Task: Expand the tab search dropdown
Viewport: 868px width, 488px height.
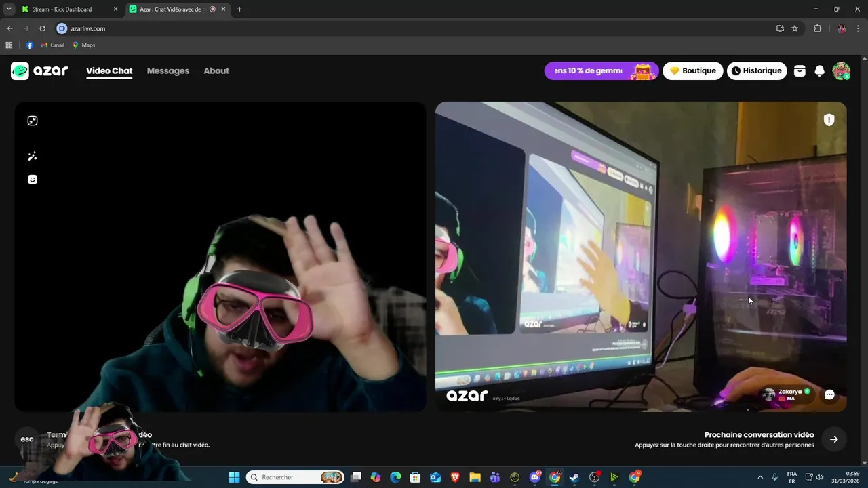Action: (9, 9)
